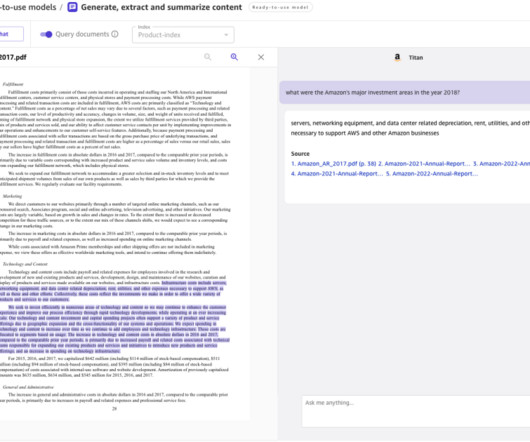530x442 pixels.
Task: Click the Amazon logo next to Titan
Action: 397,57
